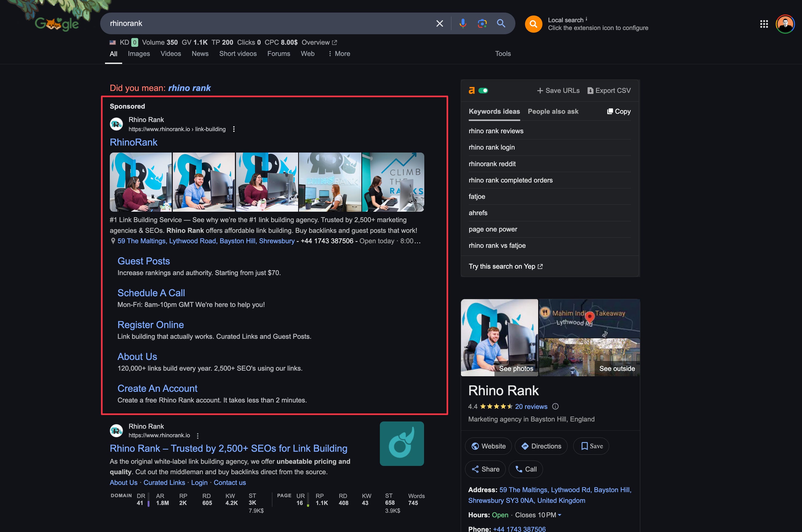Expand business hours dropdown arrow
The image size is (802, 532).
point(560,515)
